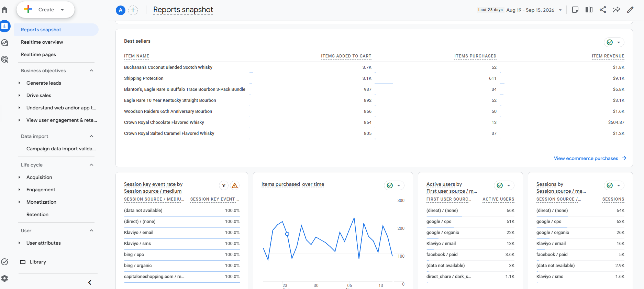Click the ITEMS PURCHASED column header
The width and height of the screenshot is (644, 289).
(475, 56)
